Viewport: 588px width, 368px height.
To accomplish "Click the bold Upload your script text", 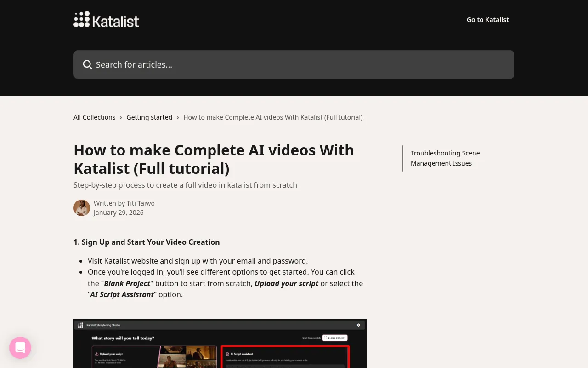I will (x=287, y=283).
